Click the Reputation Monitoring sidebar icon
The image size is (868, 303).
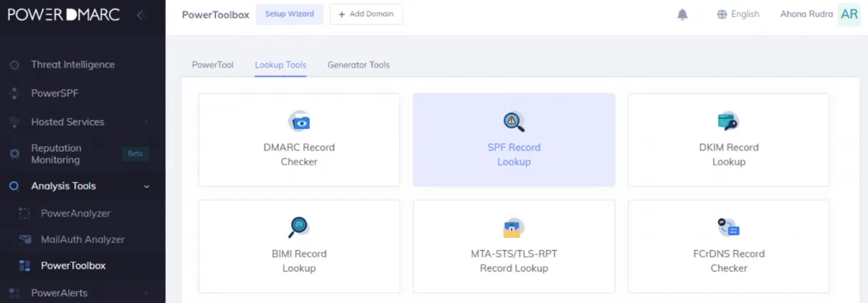click(x=14, y=154)
